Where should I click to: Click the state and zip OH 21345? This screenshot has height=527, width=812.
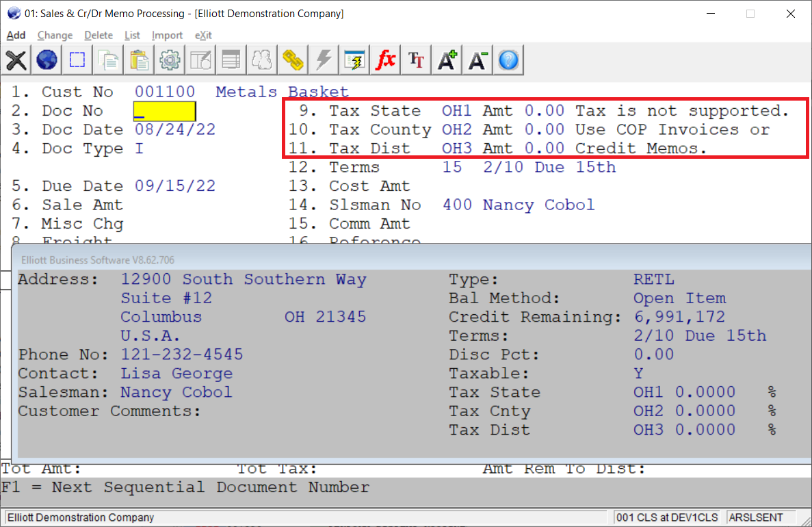[325, 317]
